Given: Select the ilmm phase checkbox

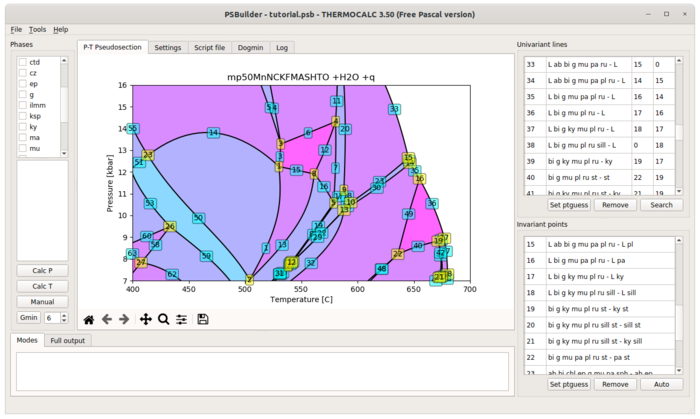Looking at the screenshot, I should pos(23,105).
